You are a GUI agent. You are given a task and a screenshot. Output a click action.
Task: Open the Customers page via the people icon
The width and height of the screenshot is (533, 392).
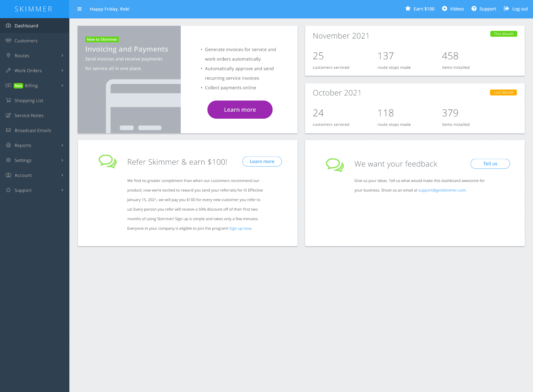tap(9, 40)
